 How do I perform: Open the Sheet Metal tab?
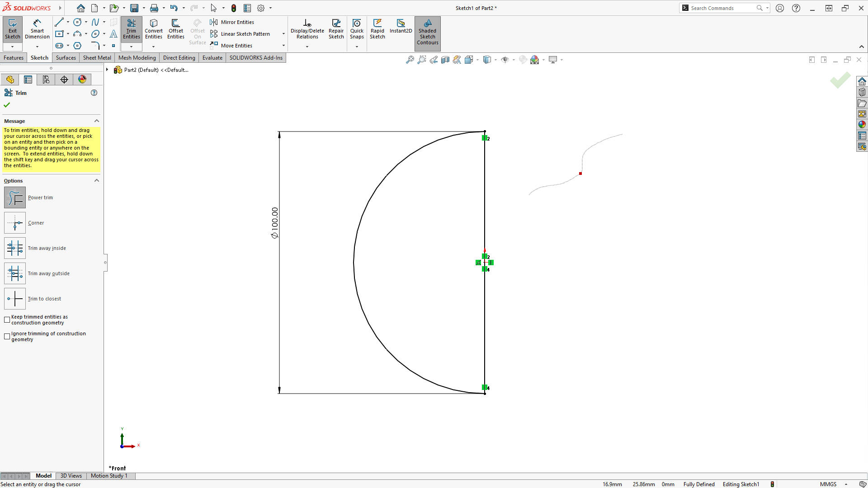click(x=97, y=58)
